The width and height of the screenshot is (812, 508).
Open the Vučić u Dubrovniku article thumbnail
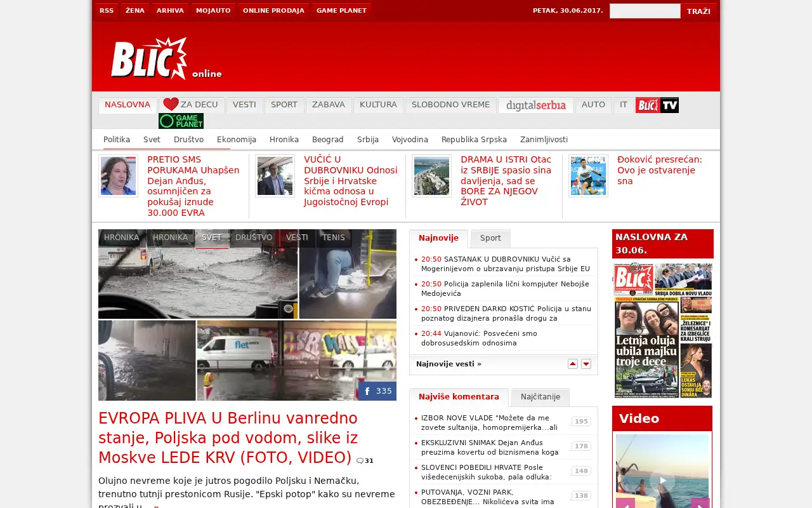click(x=275, y=176)
